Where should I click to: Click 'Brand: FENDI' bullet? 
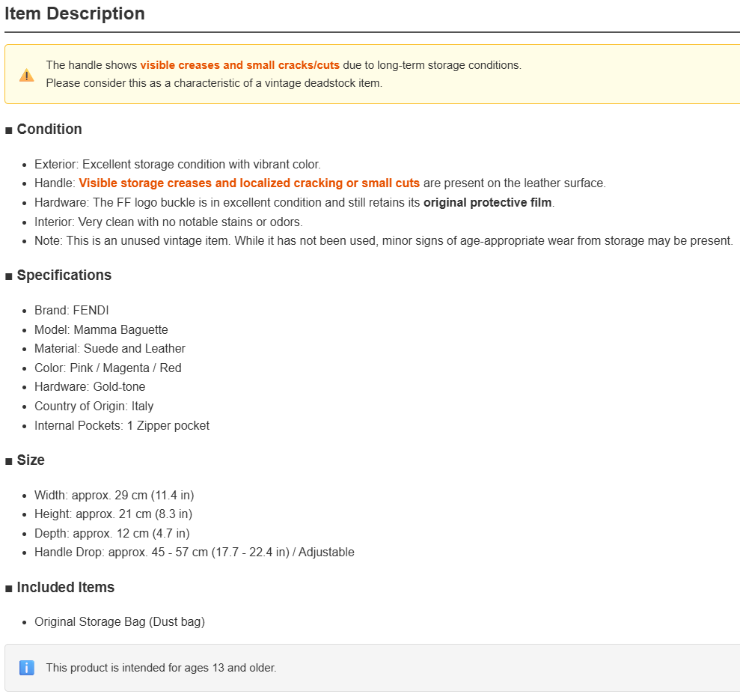(72, 311)
